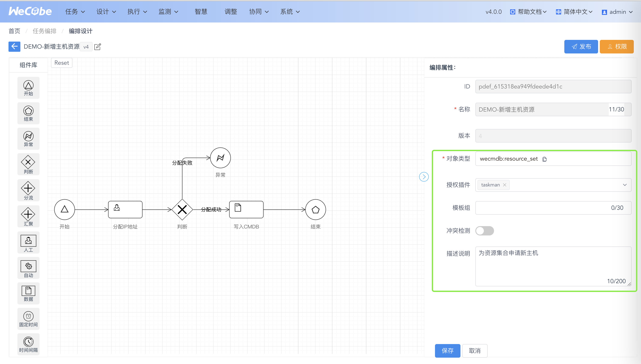This screenshot has width=641, height=364.
Task: Go to 首页 breadcrumb
Action: pos(14,31)
